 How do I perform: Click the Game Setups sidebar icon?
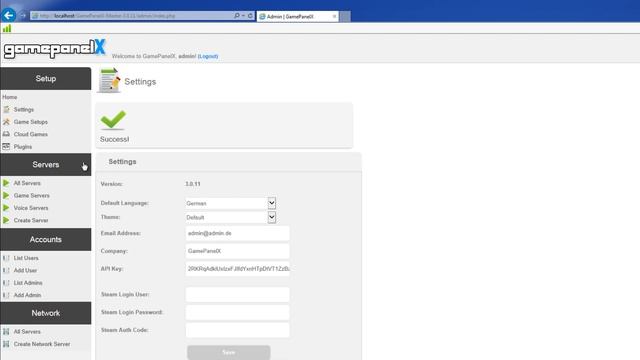pyautogui.click(x=6, y=122)
